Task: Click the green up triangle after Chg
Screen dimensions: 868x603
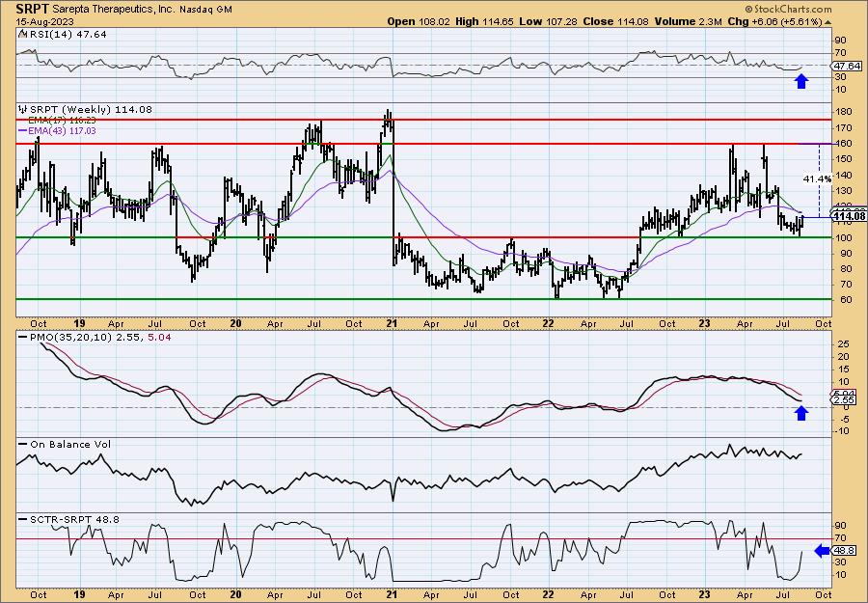Action: (x=828, y=22)
